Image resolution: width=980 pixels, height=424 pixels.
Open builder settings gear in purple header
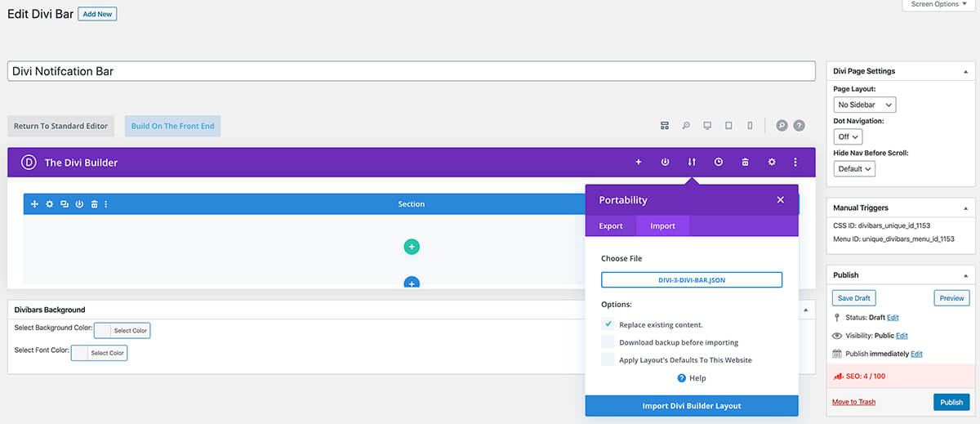(x=772, y=162)
